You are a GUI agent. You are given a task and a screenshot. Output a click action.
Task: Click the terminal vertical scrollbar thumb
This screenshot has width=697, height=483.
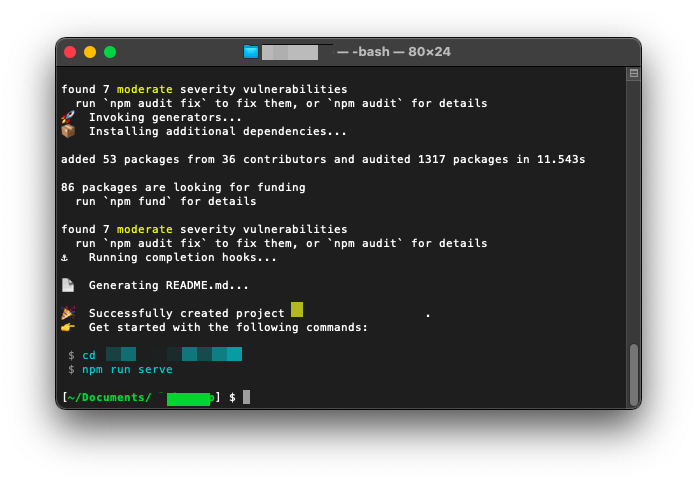634,375
